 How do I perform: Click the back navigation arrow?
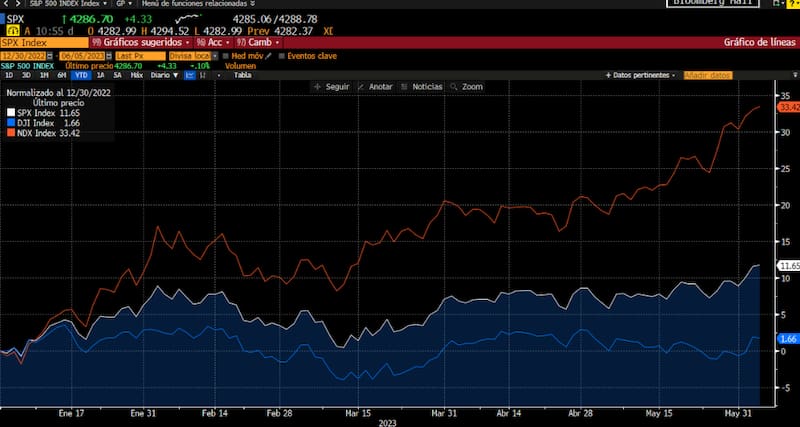point(6,4)
